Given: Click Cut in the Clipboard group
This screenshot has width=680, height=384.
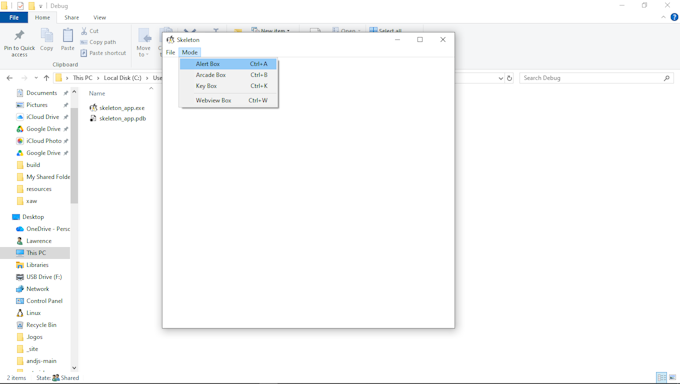Looking at the screenshot, I should click(x=90, y=31).
